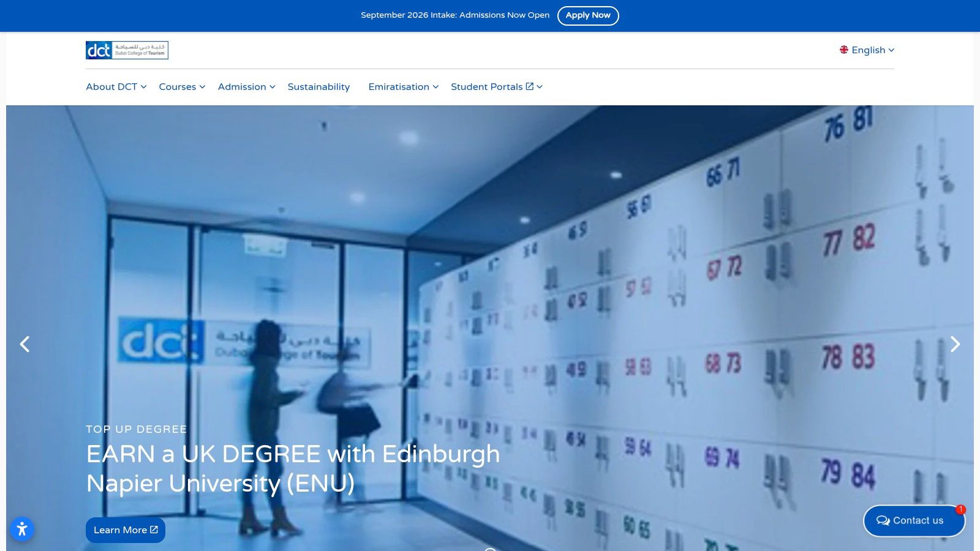Viewport: 980px width, 551px height.
Task: Open the About DCT menu item
Action: pyautogui.click(x=111, y=87)
